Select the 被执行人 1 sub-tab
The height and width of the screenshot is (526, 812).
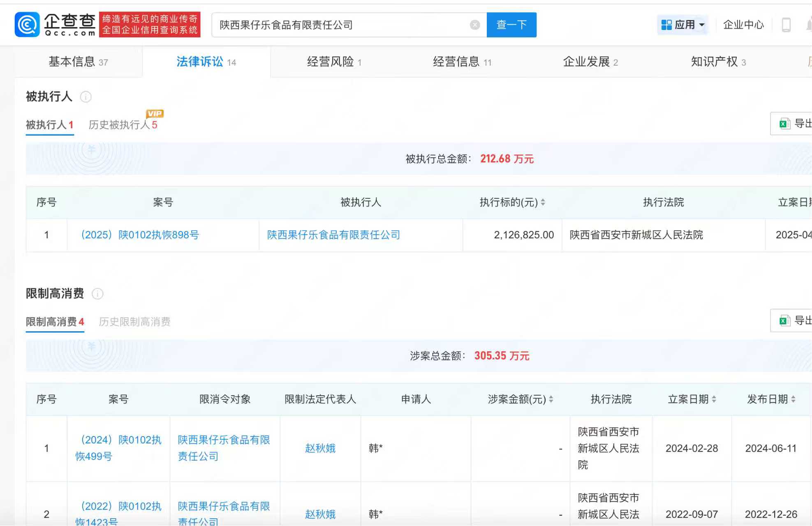coord(50,125)
